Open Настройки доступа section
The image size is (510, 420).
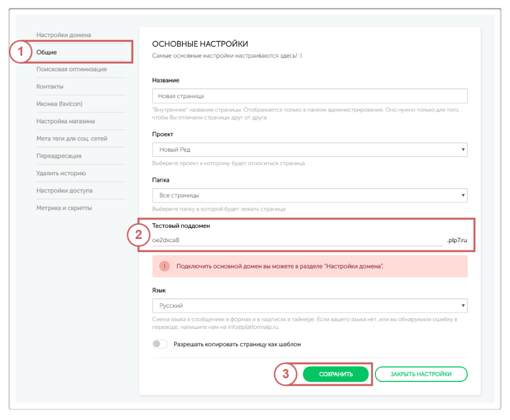click(x=64, y=191)
